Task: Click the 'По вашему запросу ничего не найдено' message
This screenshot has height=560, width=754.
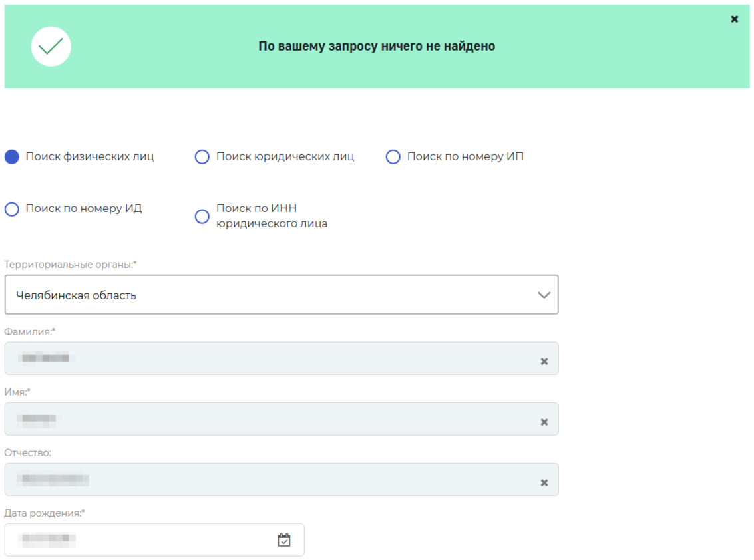Action: click(377, 47)
